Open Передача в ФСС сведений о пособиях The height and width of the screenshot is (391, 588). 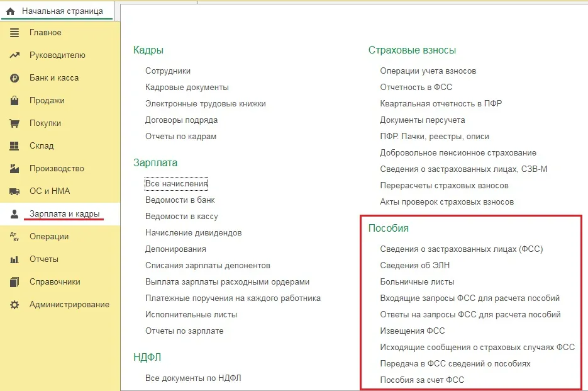[455, 364]
